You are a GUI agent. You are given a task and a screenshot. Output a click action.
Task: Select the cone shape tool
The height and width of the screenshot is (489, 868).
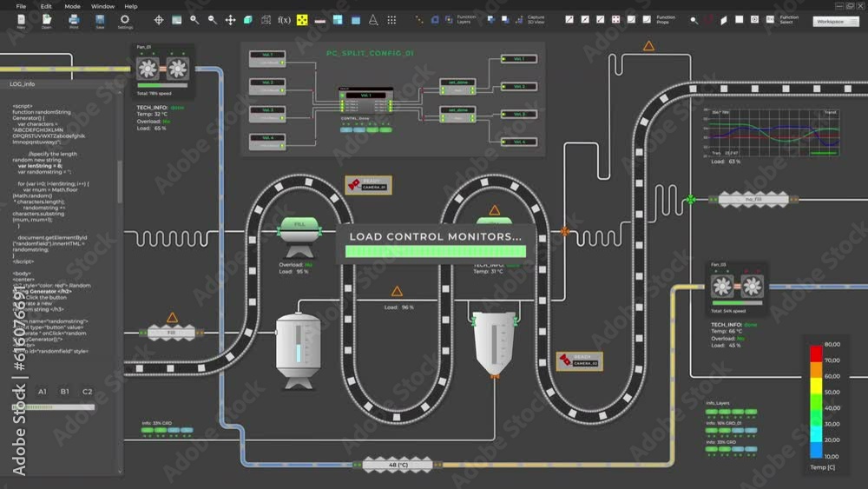(373, 20)
